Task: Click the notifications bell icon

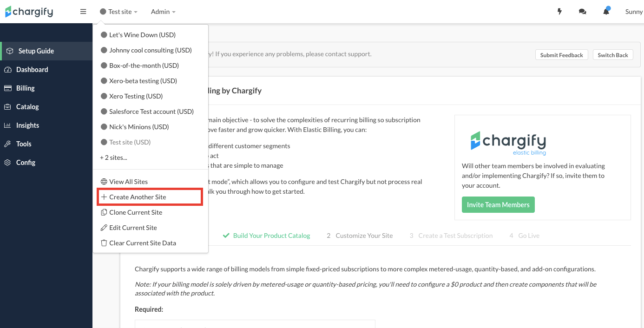Action: [x=606, y=12]
